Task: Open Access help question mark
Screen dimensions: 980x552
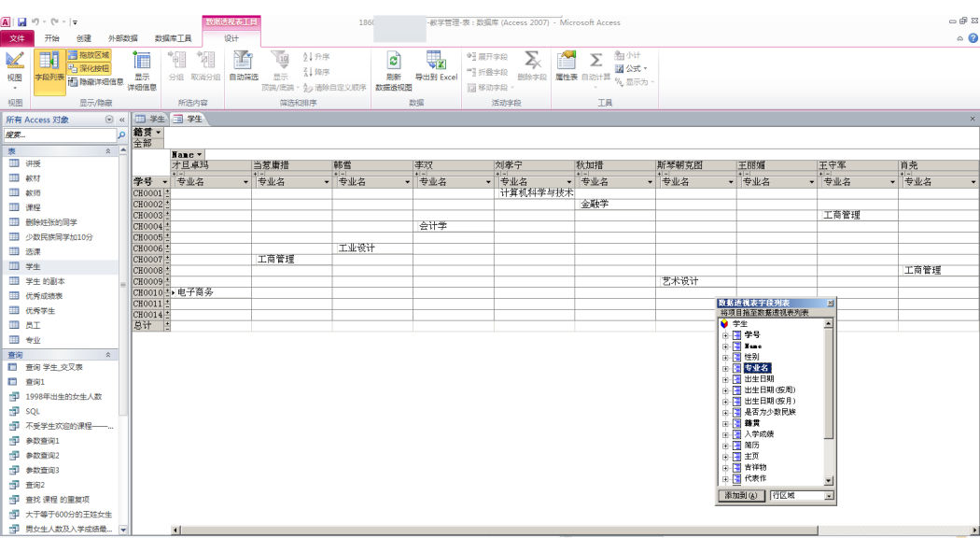Action: 973,38
